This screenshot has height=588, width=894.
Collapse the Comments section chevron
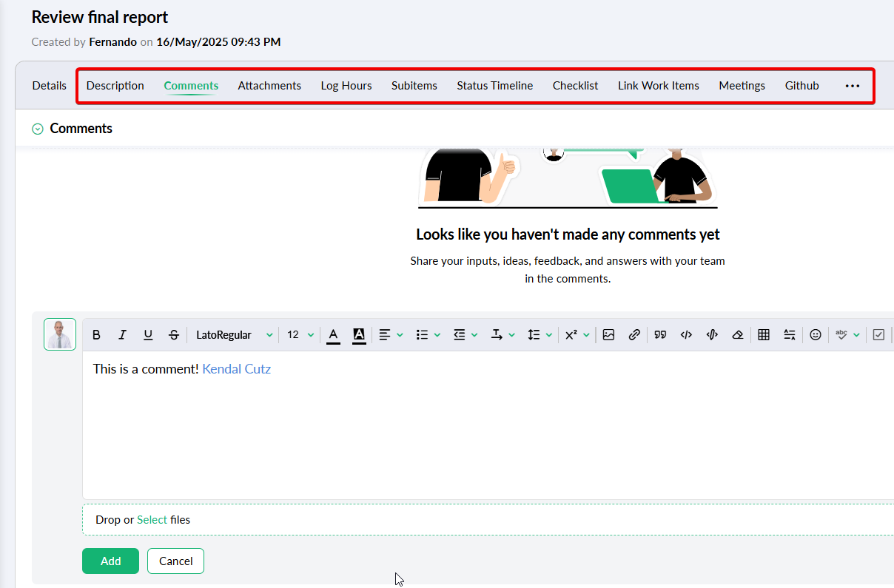(x=38, y=129)
